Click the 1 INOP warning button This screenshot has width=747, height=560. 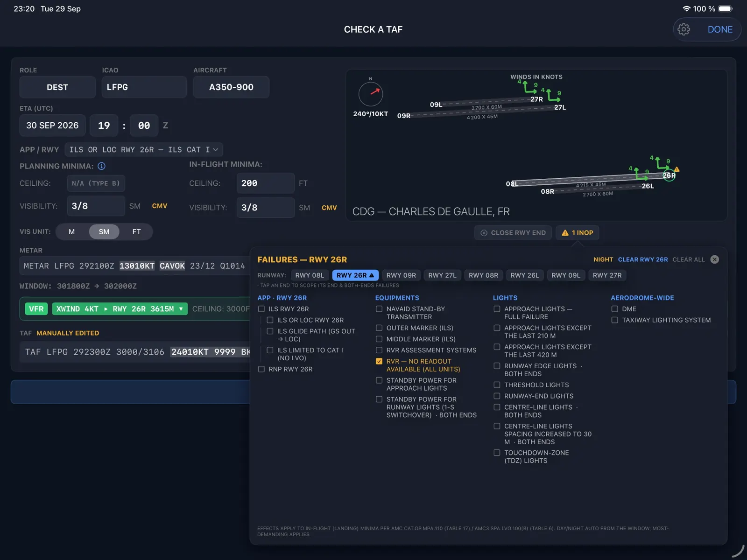click(578, 232)
